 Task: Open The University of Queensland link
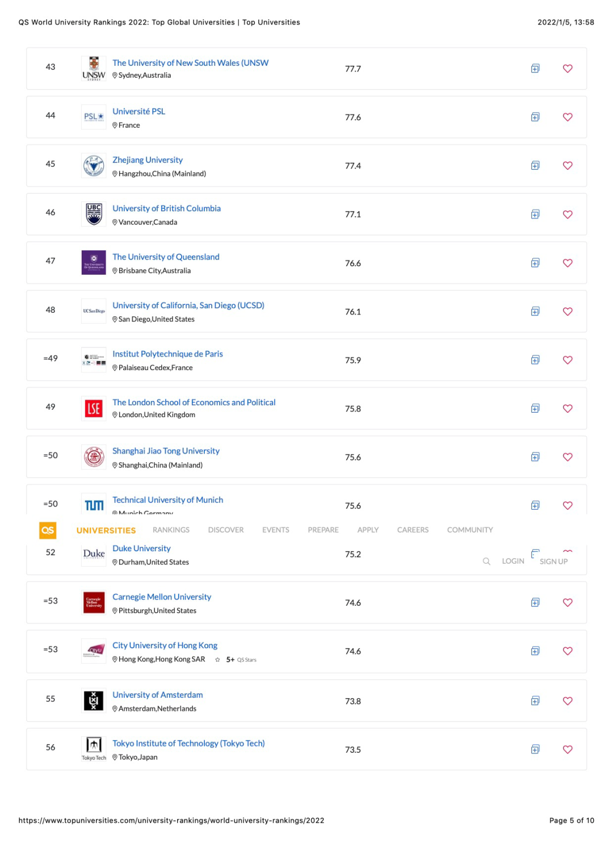click(x=166, y=257)
